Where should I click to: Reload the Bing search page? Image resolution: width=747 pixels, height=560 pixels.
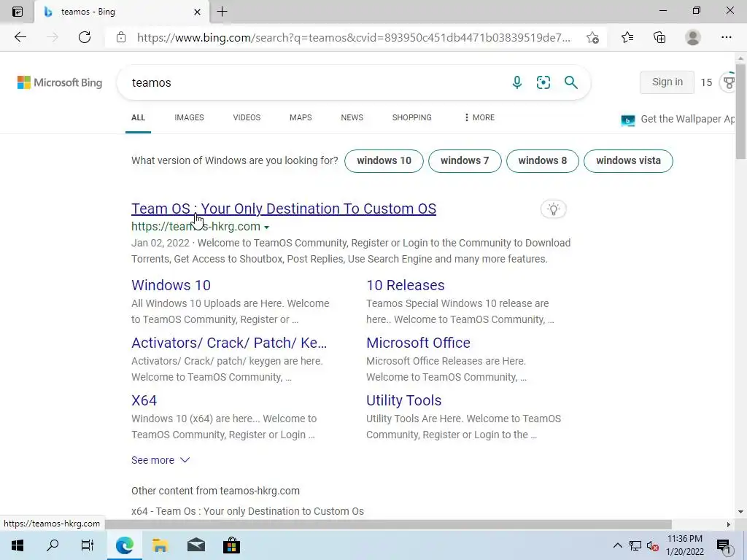tap(85, 37)
